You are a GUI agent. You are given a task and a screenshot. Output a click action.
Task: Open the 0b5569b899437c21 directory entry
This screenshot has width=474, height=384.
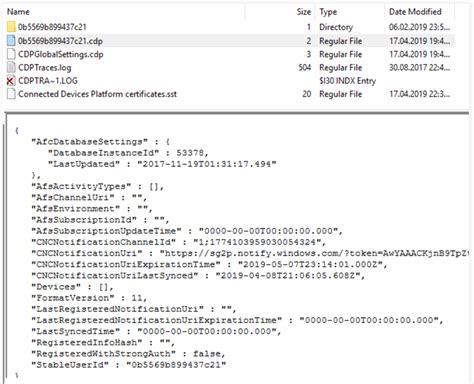coord(52,27)
